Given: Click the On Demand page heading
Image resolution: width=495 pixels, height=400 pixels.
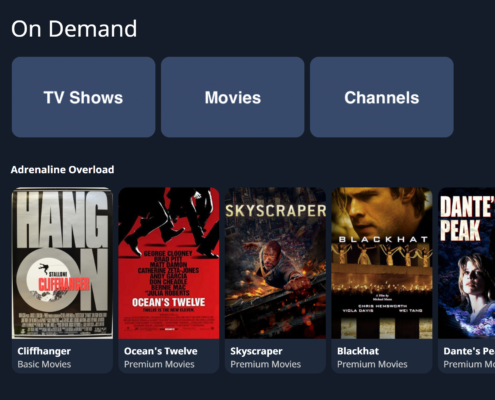Looking at the screenshot, I should (74, 29).
